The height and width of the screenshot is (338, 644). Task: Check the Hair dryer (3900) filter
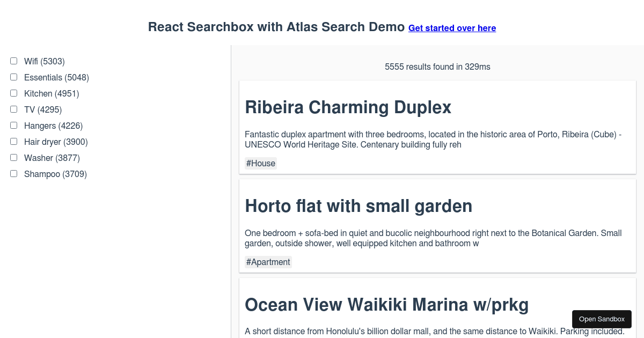[x=13, y=141]
